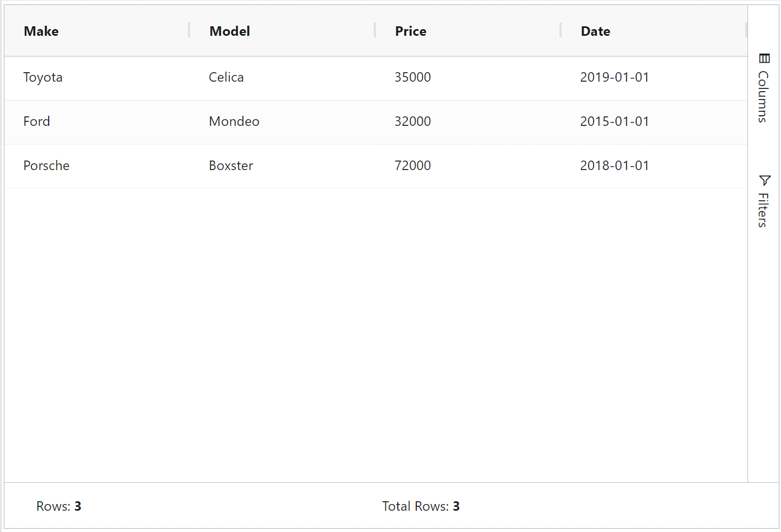The height and width of the screenshot is (532, 781).
Task: Select the 72000 price cell
Action: [412, 166]
